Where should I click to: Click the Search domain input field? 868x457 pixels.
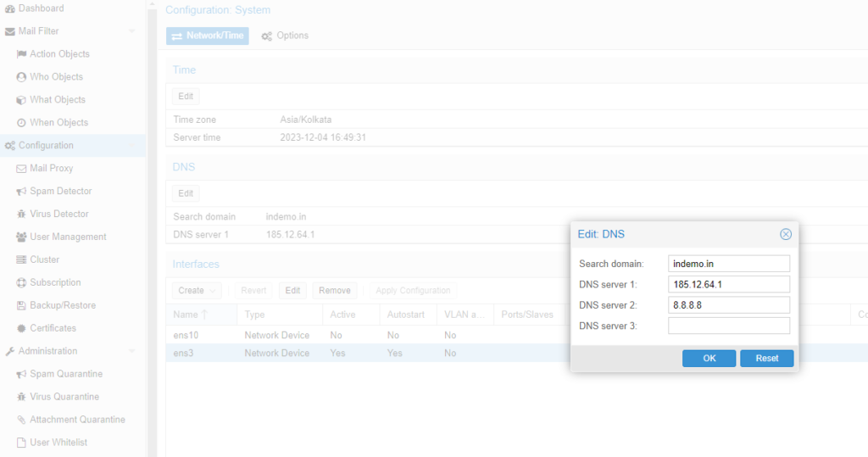[x=728, y=264]
